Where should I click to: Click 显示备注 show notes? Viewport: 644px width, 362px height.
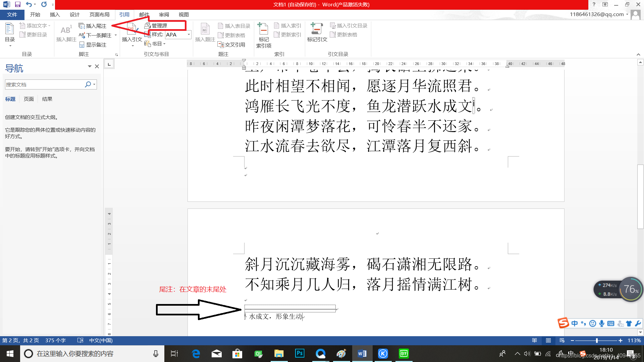point(93,45)
